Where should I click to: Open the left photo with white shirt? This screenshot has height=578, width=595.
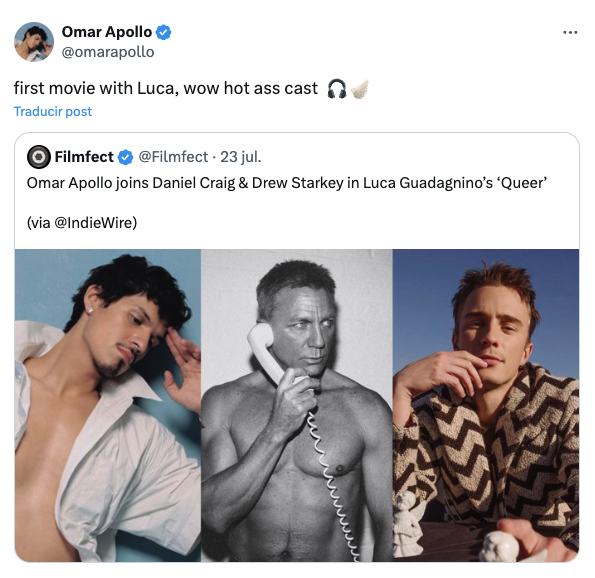coord(108,405)
